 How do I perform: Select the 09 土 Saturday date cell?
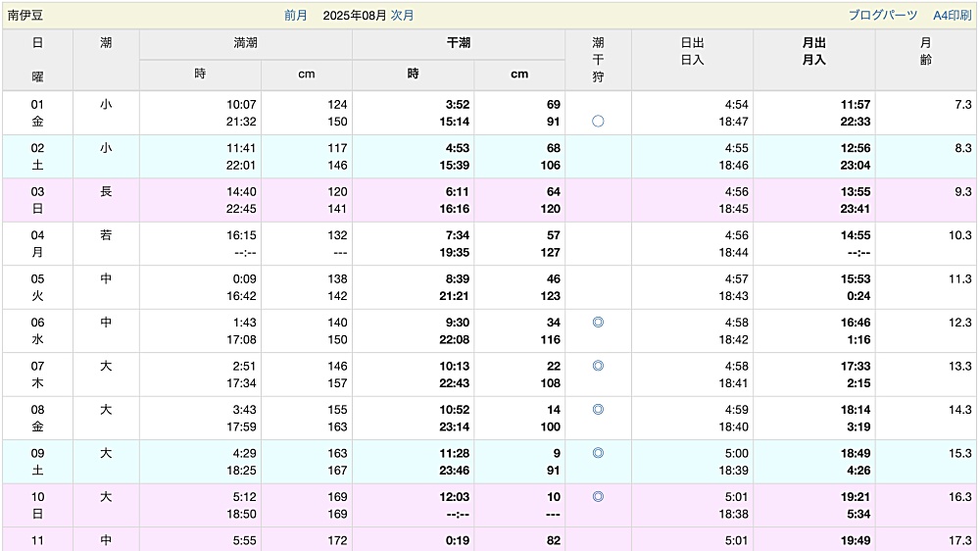(x=37, y=462)
